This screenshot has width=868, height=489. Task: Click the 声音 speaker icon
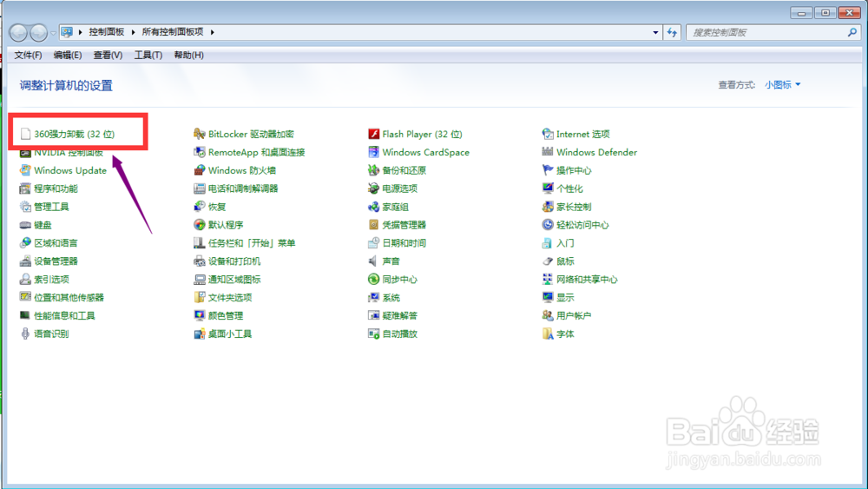[x=373, y=261]
